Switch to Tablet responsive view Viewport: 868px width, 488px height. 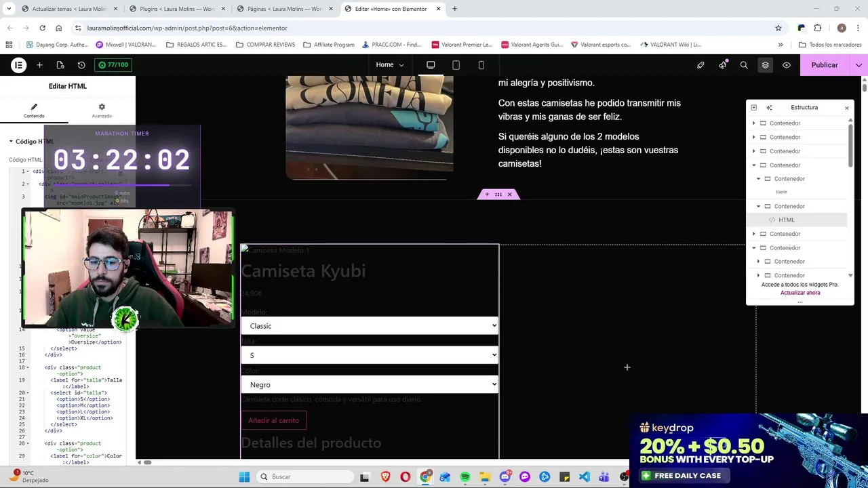coord(456,65)
